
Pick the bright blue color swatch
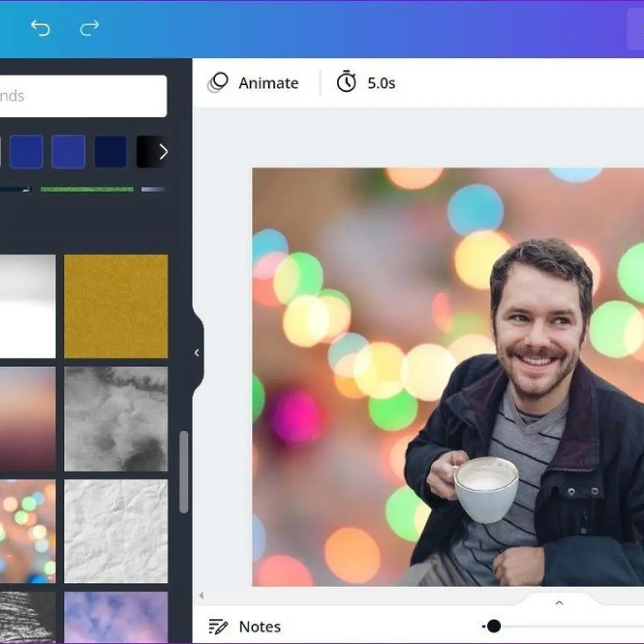coord(26,152)
